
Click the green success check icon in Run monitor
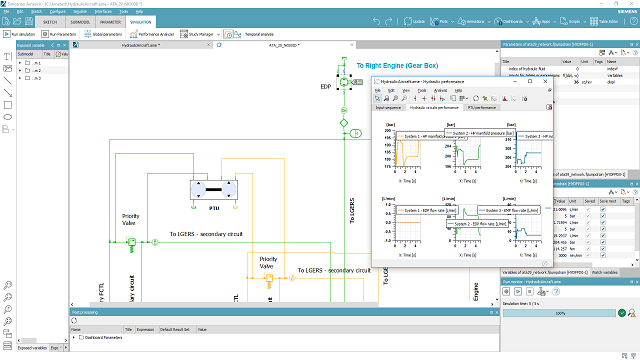[x=622, y=313]
